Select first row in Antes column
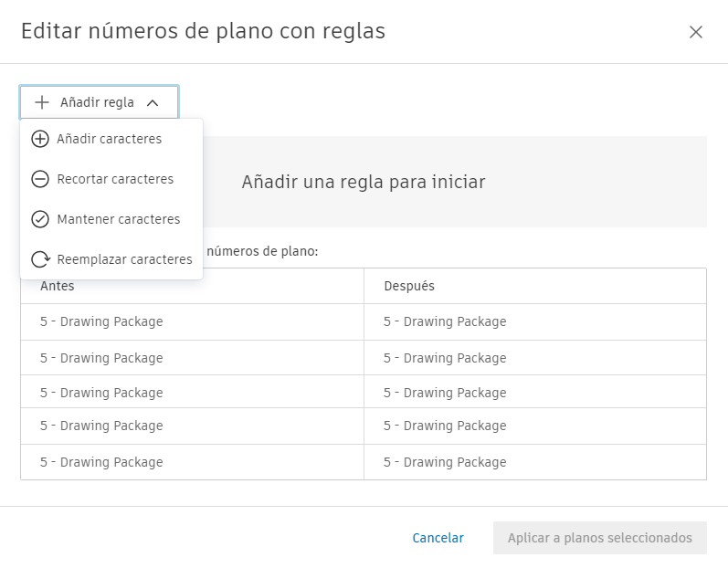 coord(101,321)
